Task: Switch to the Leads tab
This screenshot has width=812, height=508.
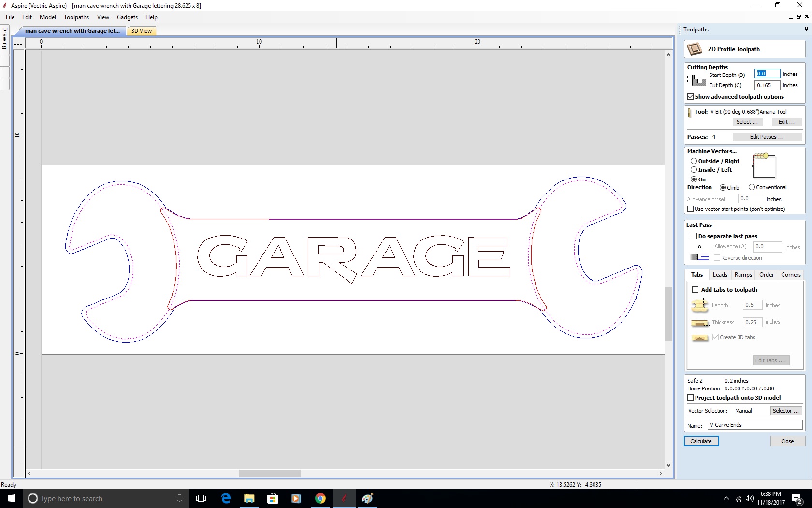Action: pos(720,275)
